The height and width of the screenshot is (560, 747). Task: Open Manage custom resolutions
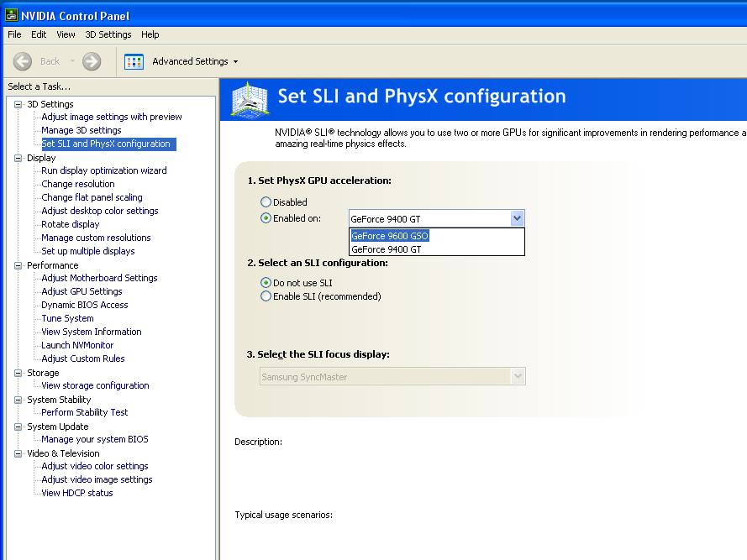(x=96, y=238)
